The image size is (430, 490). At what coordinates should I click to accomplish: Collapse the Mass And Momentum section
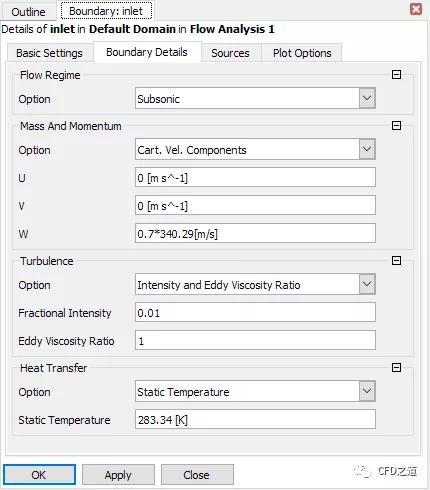396,126
